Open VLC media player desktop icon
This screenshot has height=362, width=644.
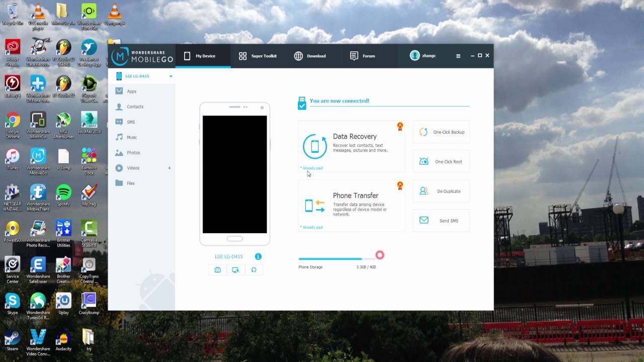pyautogui.click(x=38, y=17)
